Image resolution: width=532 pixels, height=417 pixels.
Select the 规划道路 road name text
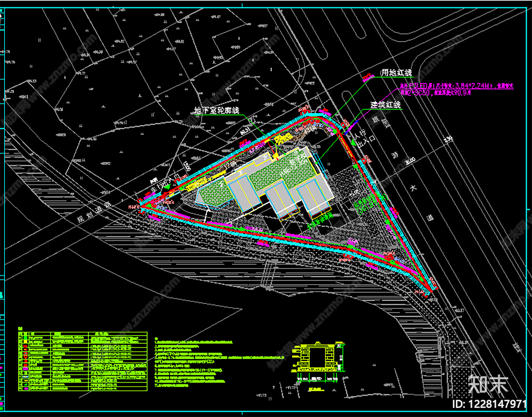point(94,213)
